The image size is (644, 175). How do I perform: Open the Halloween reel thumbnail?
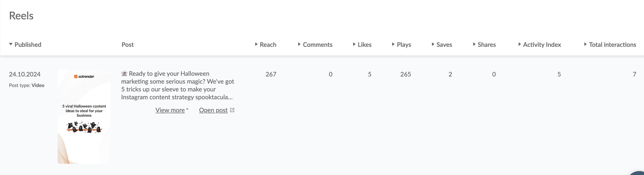pos(84,117)
